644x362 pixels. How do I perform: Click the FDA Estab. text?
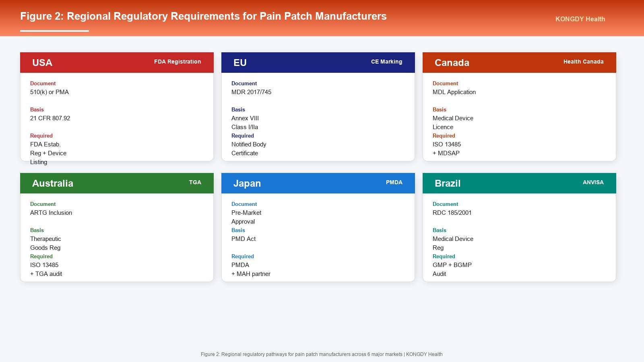(x=45, y=144)
